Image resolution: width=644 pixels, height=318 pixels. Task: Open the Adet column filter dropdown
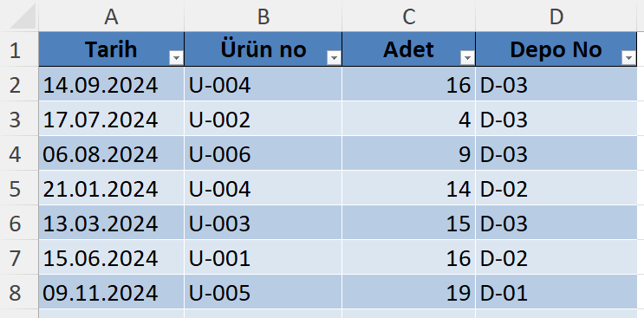pyautogui.click(x=467, y=59)
